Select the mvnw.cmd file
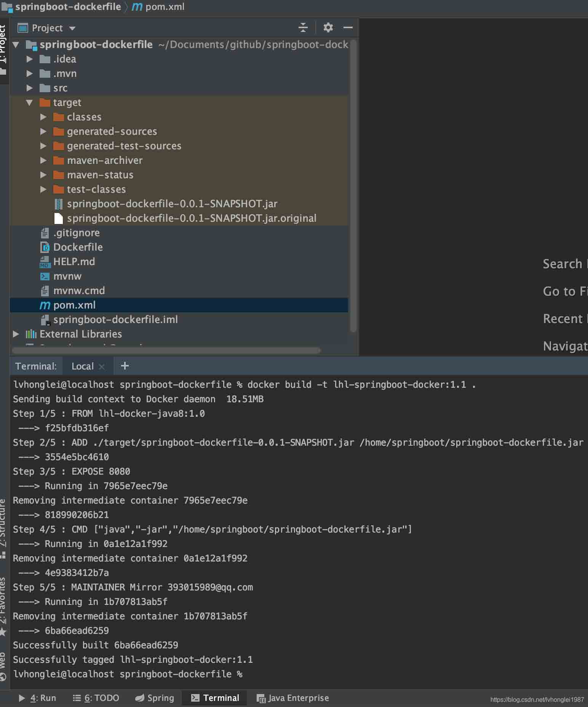This screenshot has height=707, width=588. click(79, 291)
